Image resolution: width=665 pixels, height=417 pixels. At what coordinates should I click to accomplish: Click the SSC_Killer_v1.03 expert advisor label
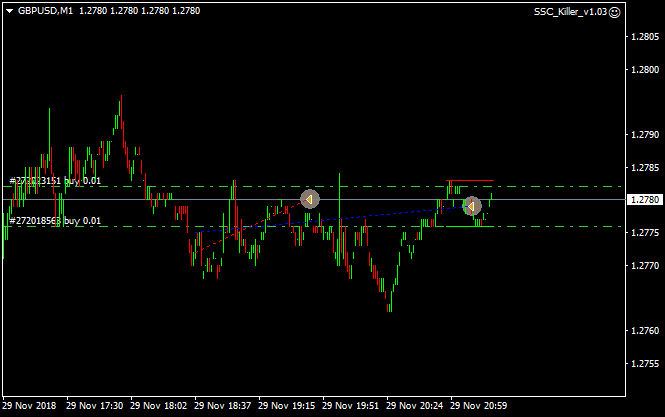point(570,12)
